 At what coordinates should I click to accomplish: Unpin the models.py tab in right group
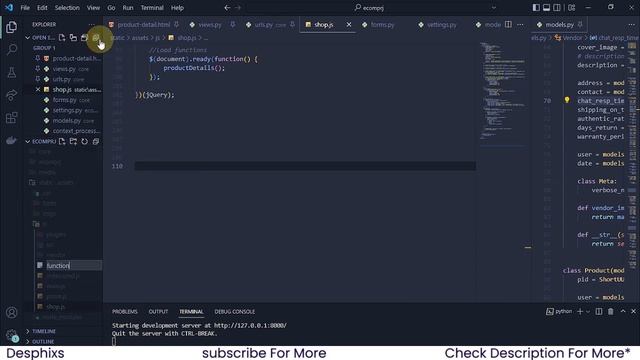click(580, 24)
